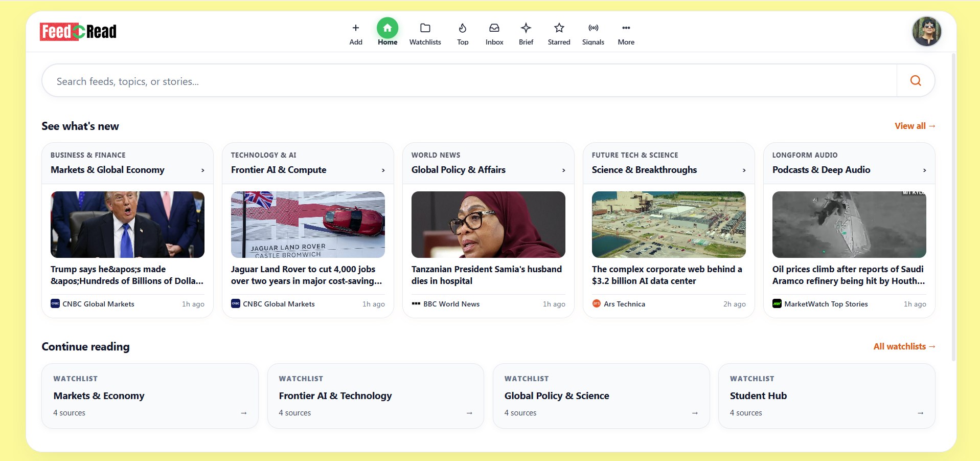Open the user profile avatar
This screenshot has height=461, width=980.
coord(926,31)
